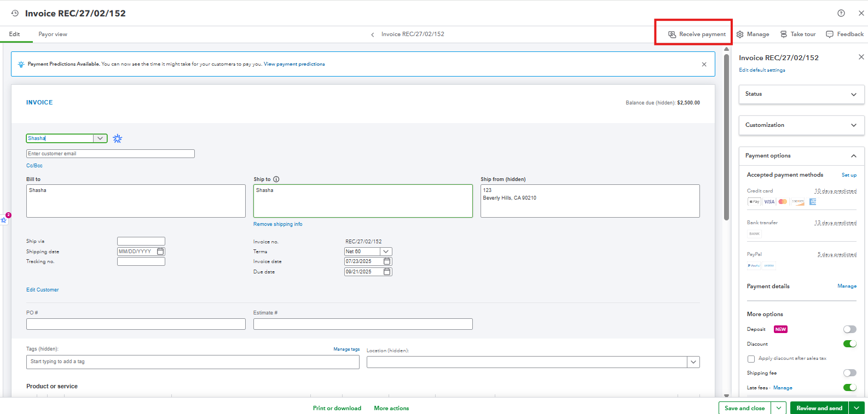Click the customer email input field
The image size is (868, 414).
coord(111,154)
